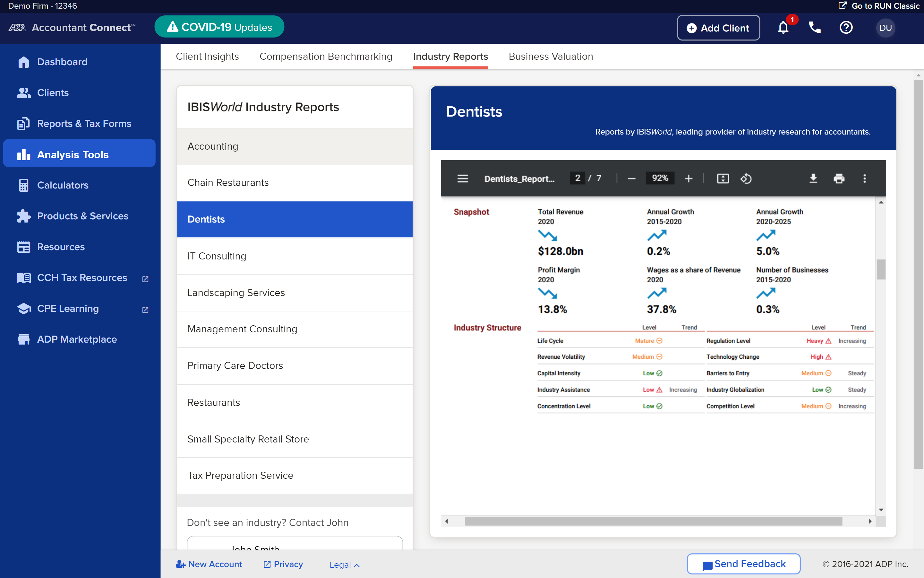This screenshot has width=924, height=578.
Task: Switch to Client Insights tab
Action: (x=207, y=57)
